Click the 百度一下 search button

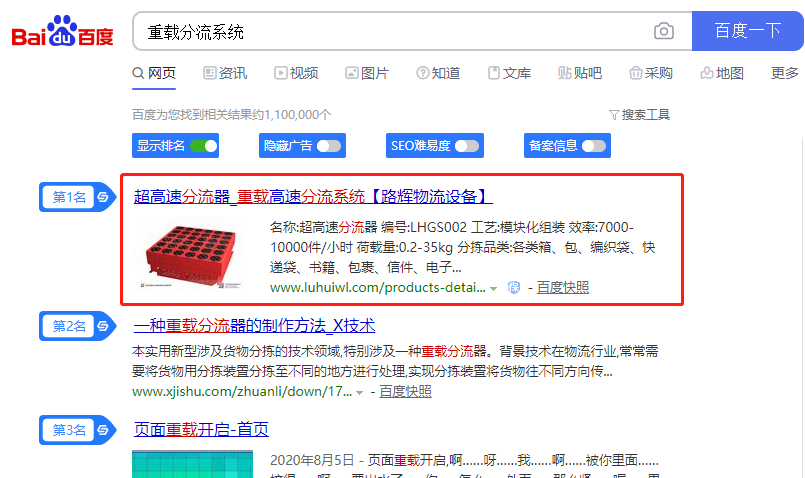click(x=747, y=31)
